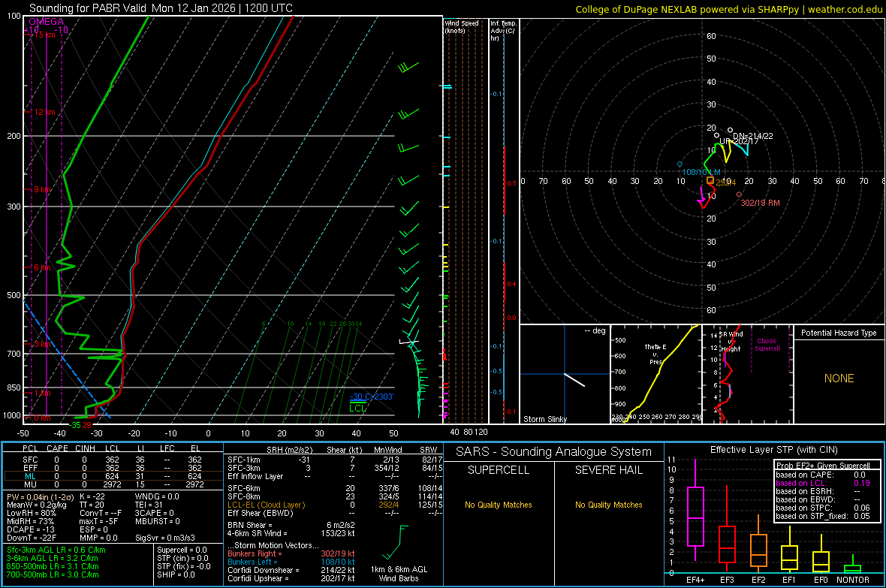Click the SigSvr = 0 m3/s3 value

click(x=165, y=538)
